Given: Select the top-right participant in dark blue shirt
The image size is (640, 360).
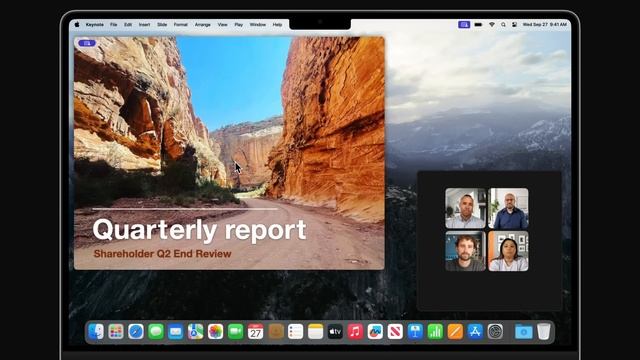Looking at the screenshot, I should pyautogui.click(x=508, y=208).
